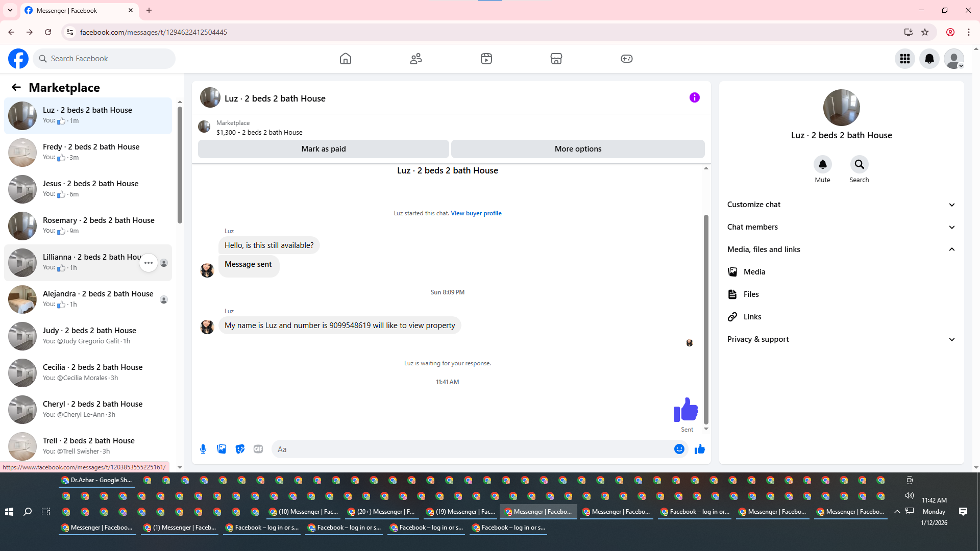Click the voice clip microphone icon
The height and width of the screenshot is (551, 980).
(x=203, y=449)
